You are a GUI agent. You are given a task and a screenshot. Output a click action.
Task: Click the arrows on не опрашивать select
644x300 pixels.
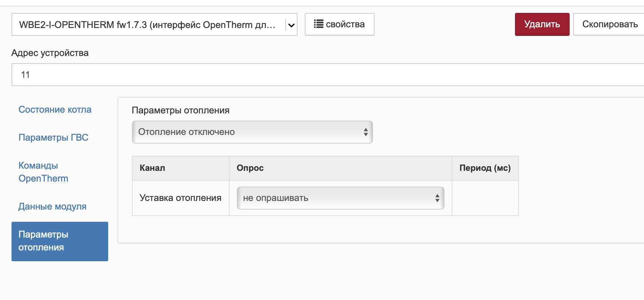(437, 198)
